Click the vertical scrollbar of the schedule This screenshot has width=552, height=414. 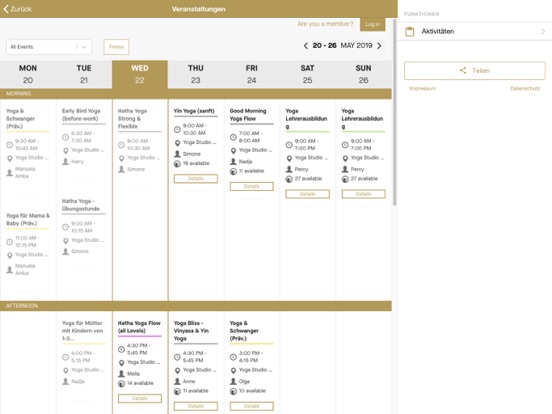click(x=395, y=113)
